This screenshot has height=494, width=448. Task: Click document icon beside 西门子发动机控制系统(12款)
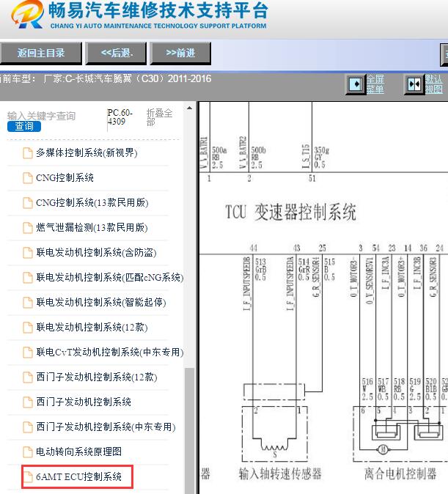point(28,377)
